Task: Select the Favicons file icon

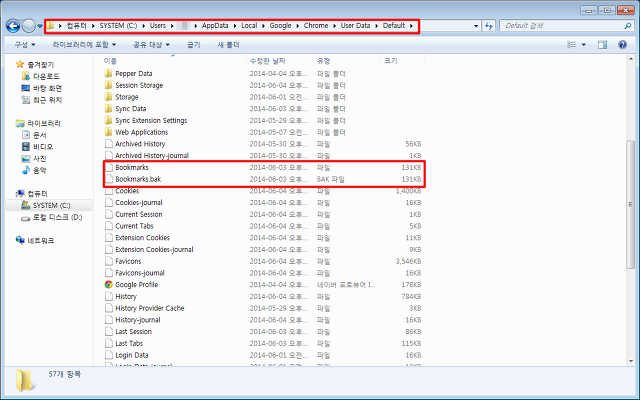Action: coord(109,261)
